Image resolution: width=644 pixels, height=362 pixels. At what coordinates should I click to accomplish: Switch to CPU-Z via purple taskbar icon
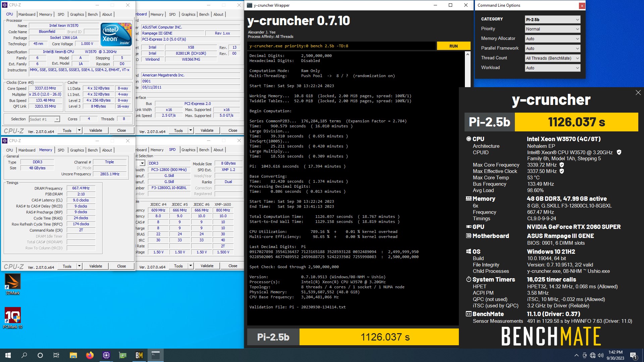pos(106,355)
